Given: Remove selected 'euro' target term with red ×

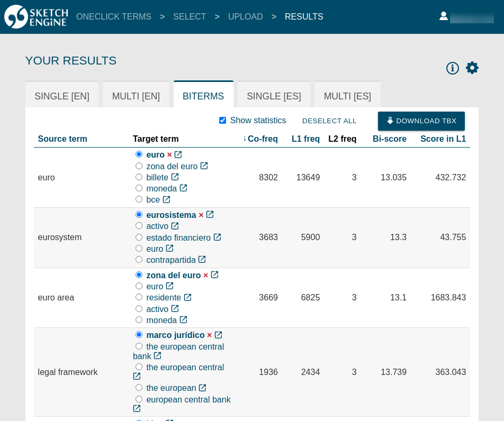Looking at the screenshot, I should [169, 155].
